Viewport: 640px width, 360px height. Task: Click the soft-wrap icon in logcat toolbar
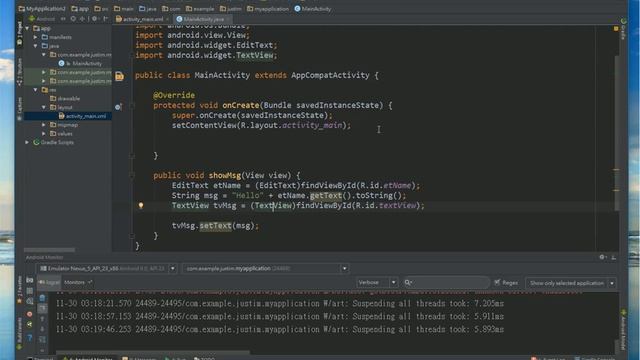click(42, 339)
